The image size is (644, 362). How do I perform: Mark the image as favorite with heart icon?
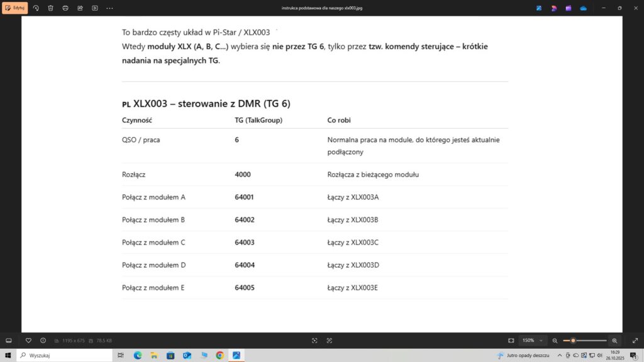coord(28,340)
